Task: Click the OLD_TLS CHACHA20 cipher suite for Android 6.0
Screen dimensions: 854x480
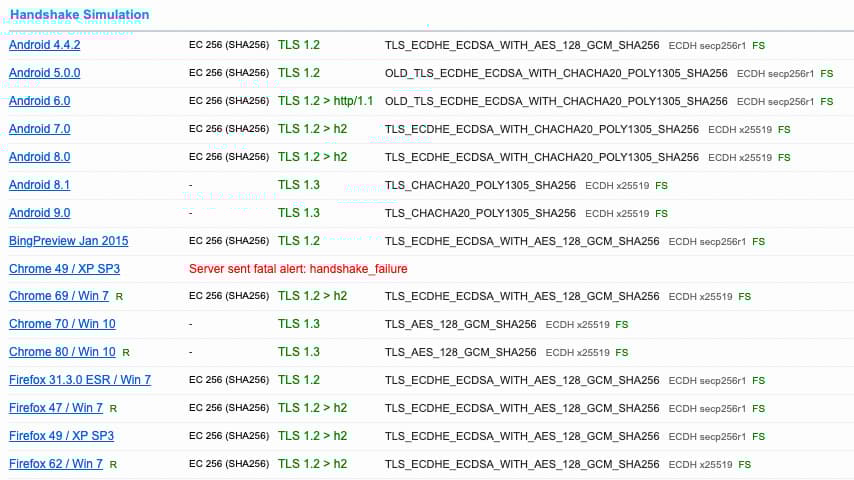Action: click(x=556, y=101)
